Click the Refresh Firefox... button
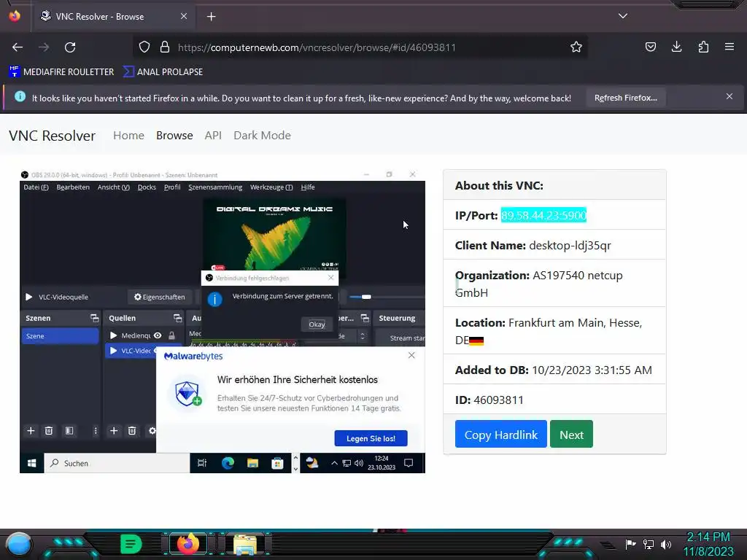The image size is (747, 560). click(x=625, y=98)
